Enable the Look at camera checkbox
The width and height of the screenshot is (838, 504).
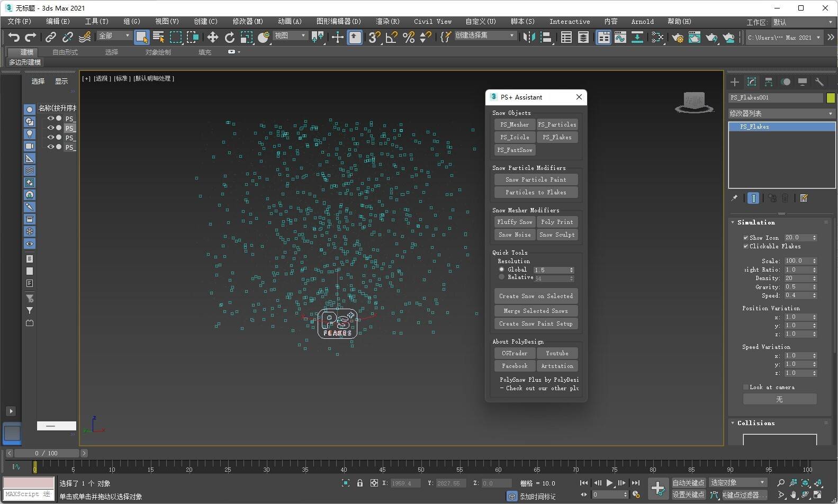click(746, 387)
